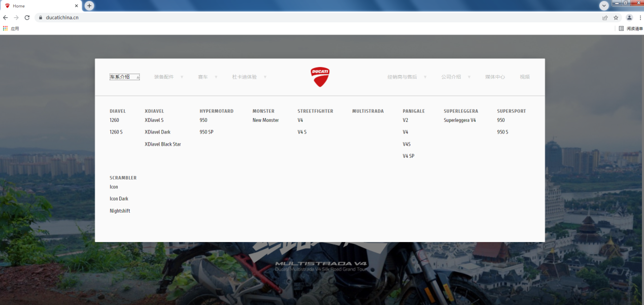Viewport: 644px width, 305px height.
Task: Expand the arrow beside 赛车
Action: click(216, 77)
